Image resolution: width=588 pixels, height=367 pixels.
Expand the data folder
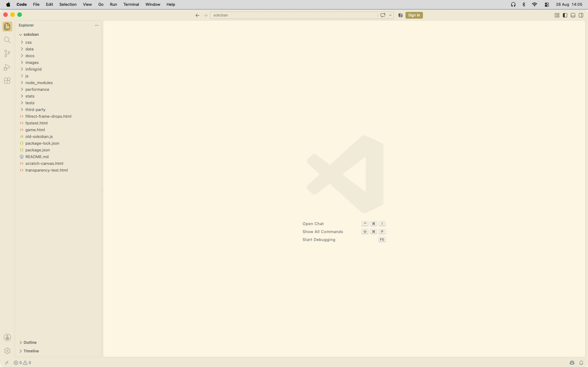(58, 49)
